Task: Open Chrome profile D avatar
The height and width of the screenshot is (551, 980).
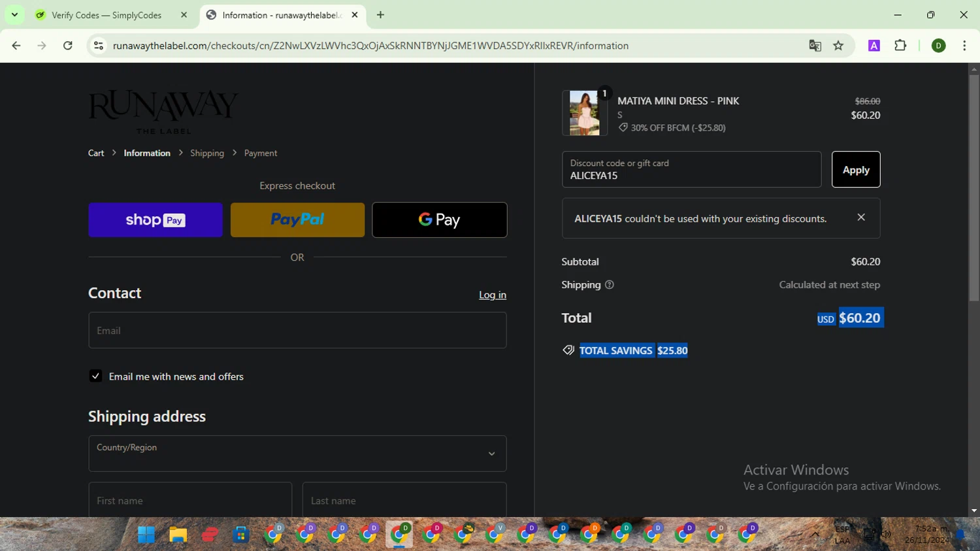Action: pyautogui.click(x=938, y=46)
